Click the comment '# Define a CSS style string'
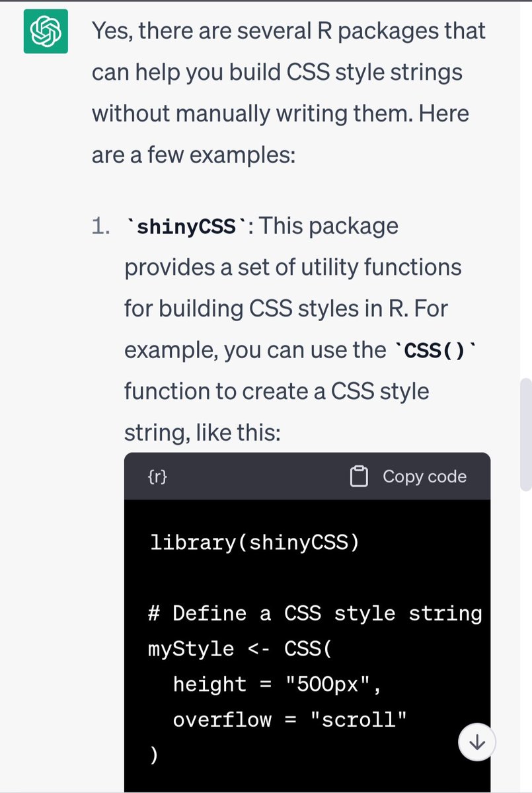The width and height of the screenshot is (532, 793). [x=315, y=613]
